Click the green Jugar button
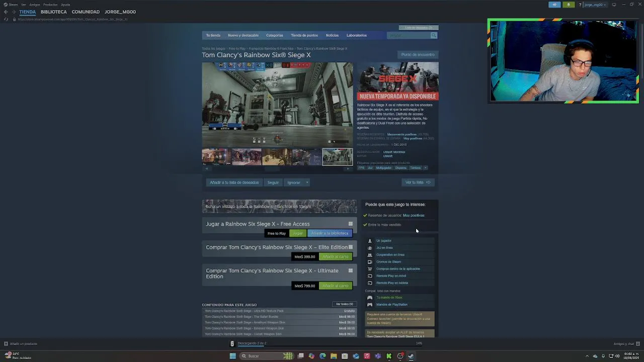Viewport: 644px width, 362px height. (298, 233)
